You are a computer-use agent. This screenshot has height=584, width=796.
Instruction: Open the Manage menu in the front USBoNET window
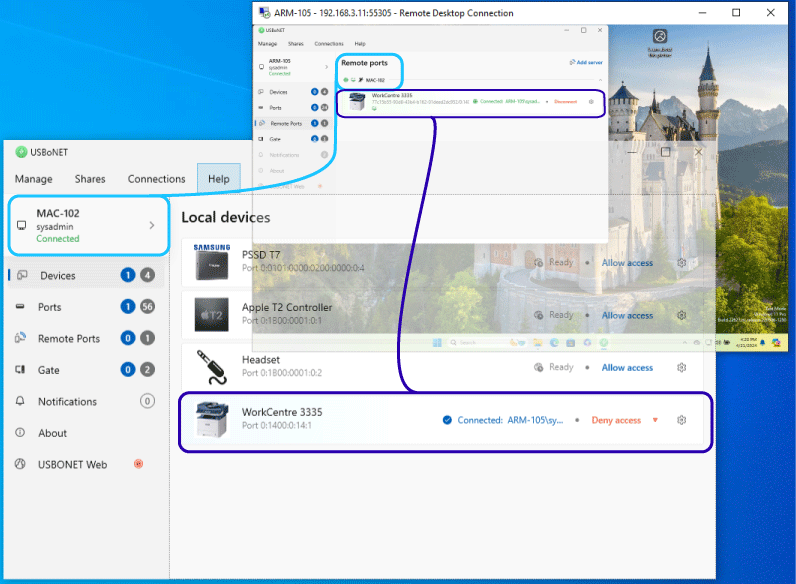click(x=34, y=179)
